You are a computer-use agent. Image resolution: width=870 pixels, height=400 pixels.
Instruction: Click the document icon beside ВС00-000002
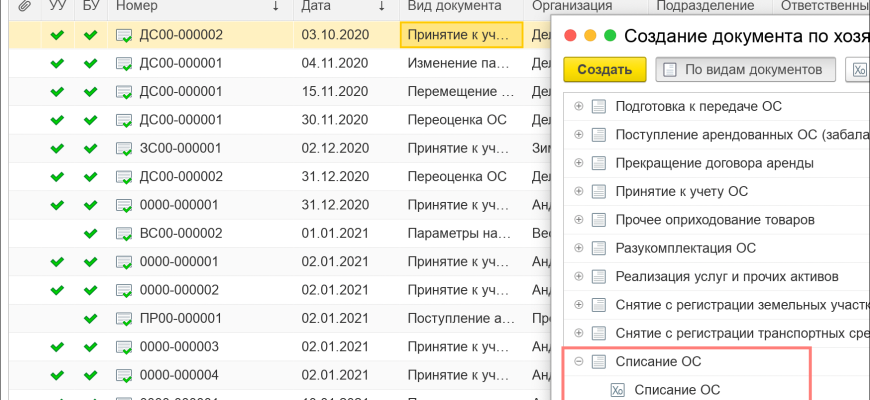coord(125,233)
